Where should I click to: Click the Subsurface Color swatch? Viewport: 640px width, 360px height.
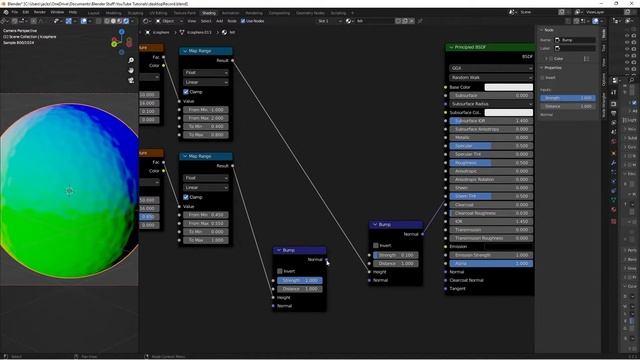(x=509, y=112)
